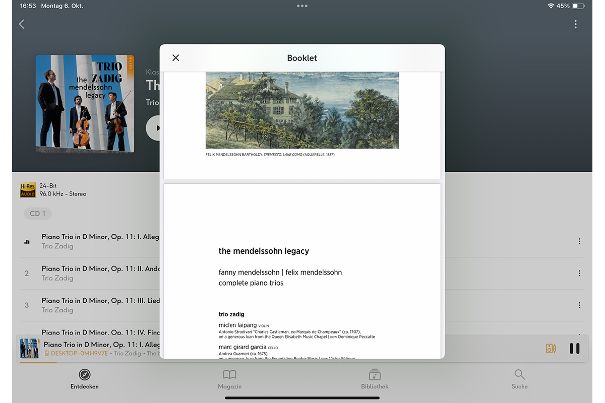Tap the Hi-Res Audio badge

tap(27, 189)
